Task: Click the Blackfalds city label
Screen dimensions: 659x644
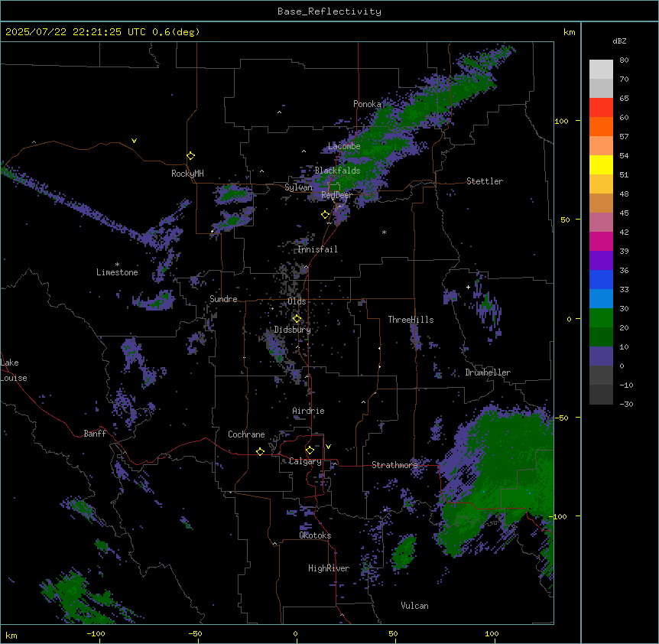Action: [x=337, y=171]
